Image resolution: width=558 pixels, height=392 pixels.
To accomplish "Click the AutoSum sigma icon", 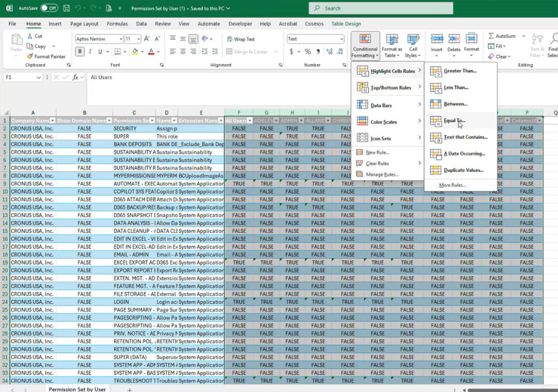I will point(491,36).
